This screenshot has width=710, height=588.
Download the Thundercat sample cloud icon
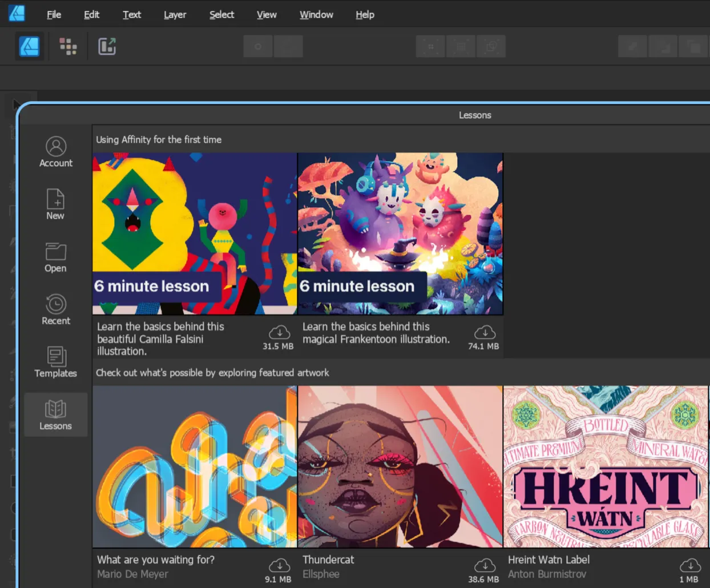(485, 565)
